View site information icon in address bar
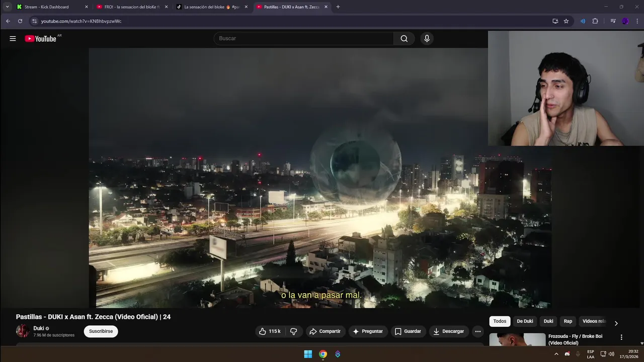This screenshot has width=644, height=362. pos(34,21)
